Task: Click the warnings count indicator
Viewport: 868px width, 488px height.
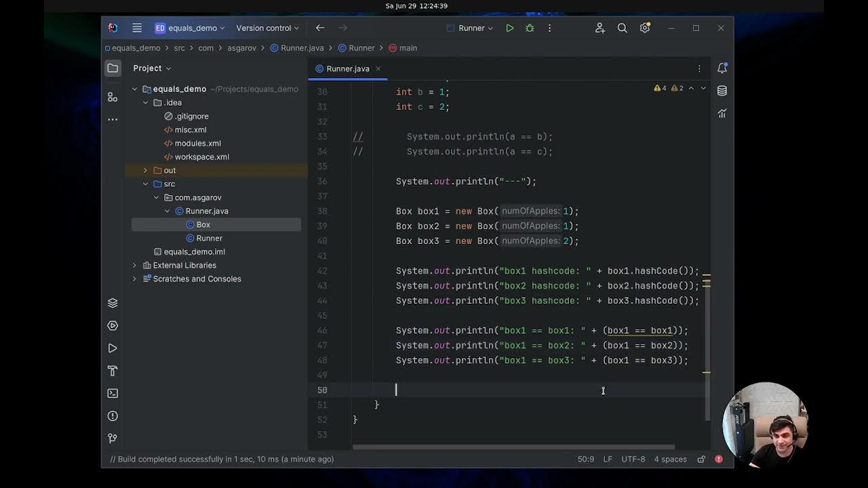Action: [x=660, y=89]
